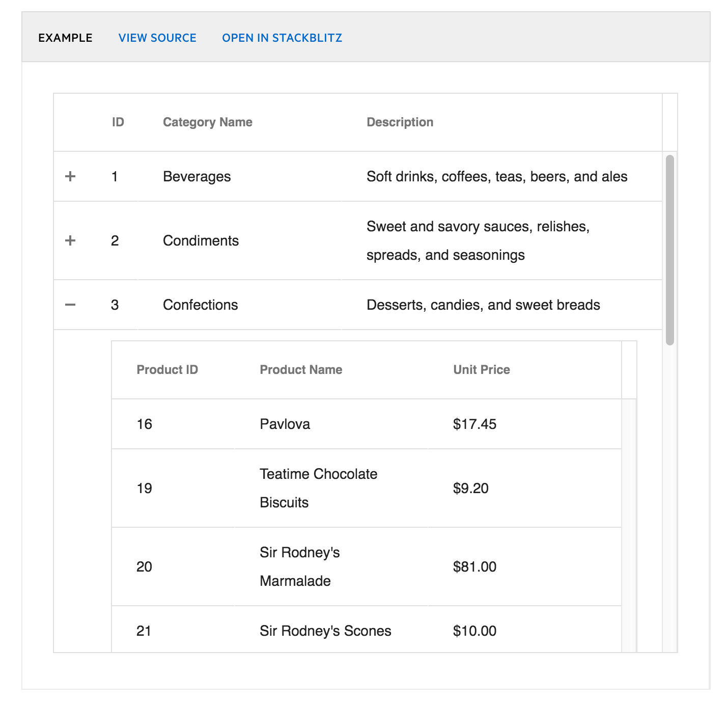728x703 pixels.
Task: Expand the Beverages row
Action: coord(70,176)
